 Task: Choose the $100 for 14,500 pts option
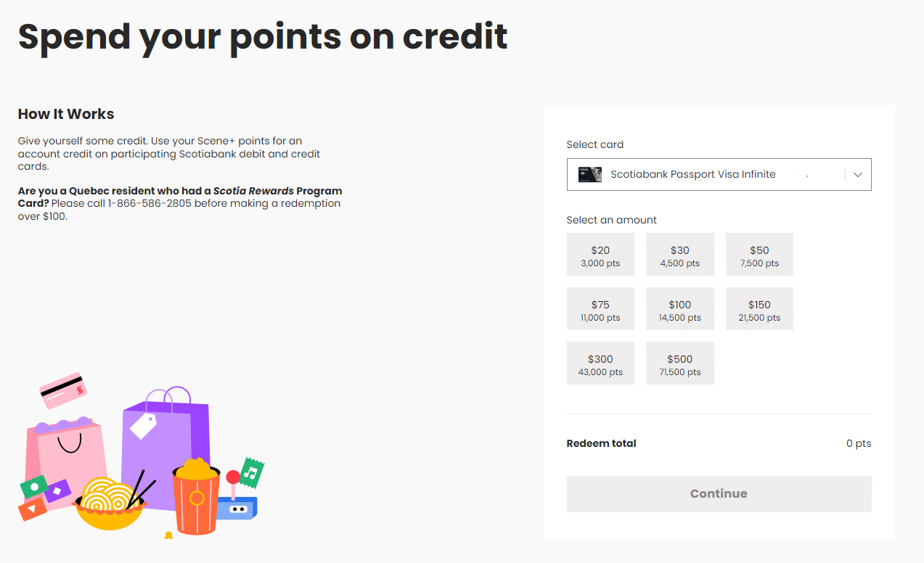pyautogui.click(x=680, y=309)
